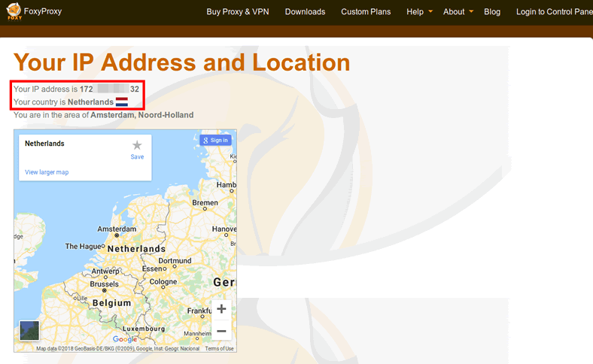The image size is (593, 364).
Task: Open the Buy Proxy & VPN page
Action: tap(238, 12)
